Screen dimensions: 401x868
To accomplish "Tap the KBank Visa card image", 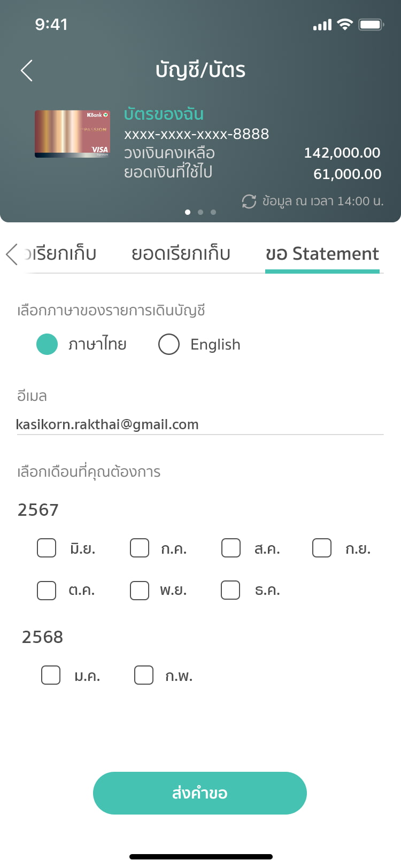I will click(x=72, y=134).
